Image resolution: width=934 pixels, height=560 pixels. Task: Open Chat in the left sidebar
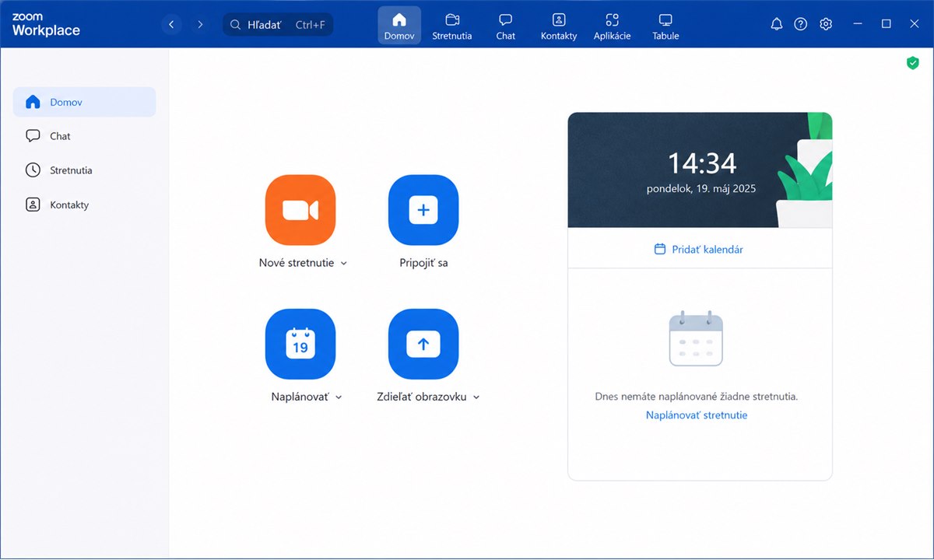point(84,136)
